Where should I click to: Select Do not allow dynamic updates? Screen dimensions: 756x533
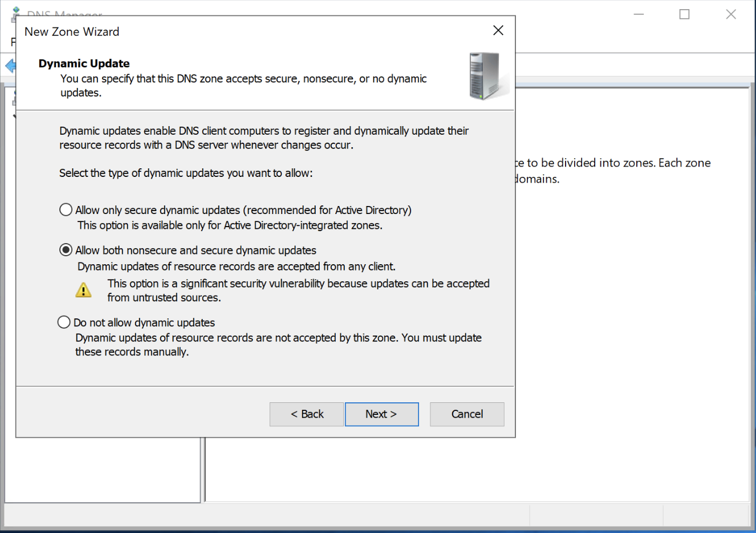[x=64, y=322]
